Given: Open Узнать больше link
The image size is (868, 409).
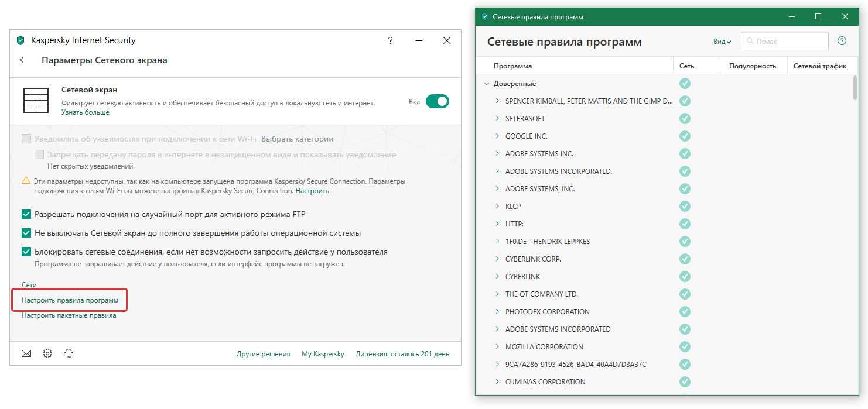Looking at the screenshot, I should point(86,112).
